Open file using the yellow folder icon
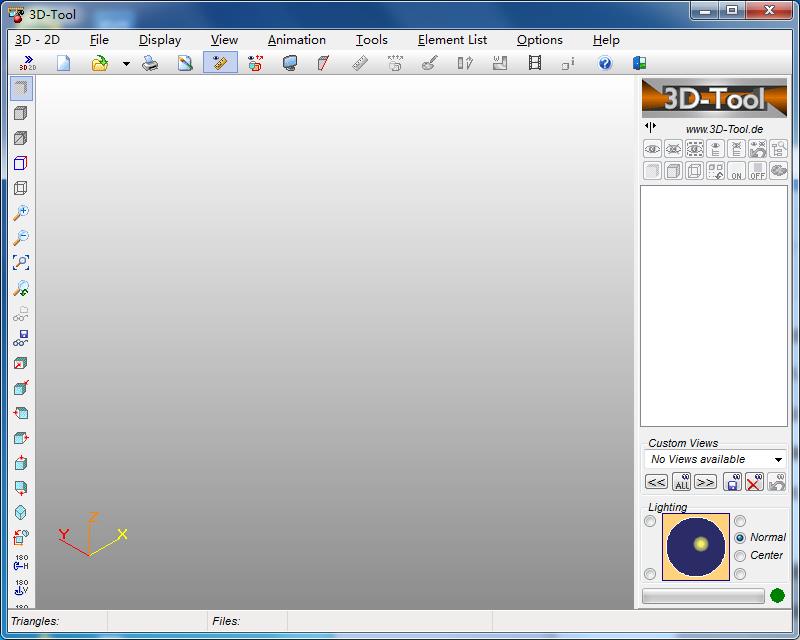The image size is (800, 640). click(99, 63)
